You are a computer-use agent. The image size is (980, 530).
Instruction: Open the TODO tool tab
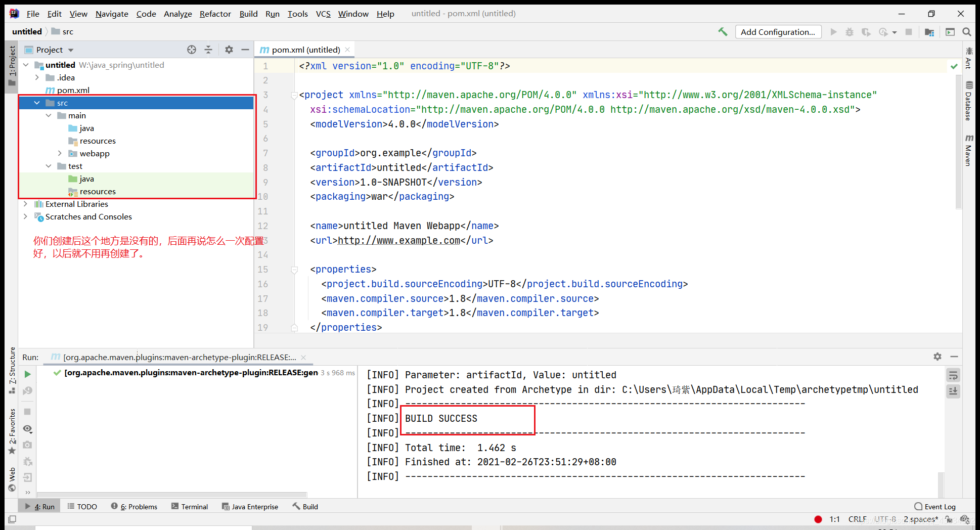(x=82, y=506)
